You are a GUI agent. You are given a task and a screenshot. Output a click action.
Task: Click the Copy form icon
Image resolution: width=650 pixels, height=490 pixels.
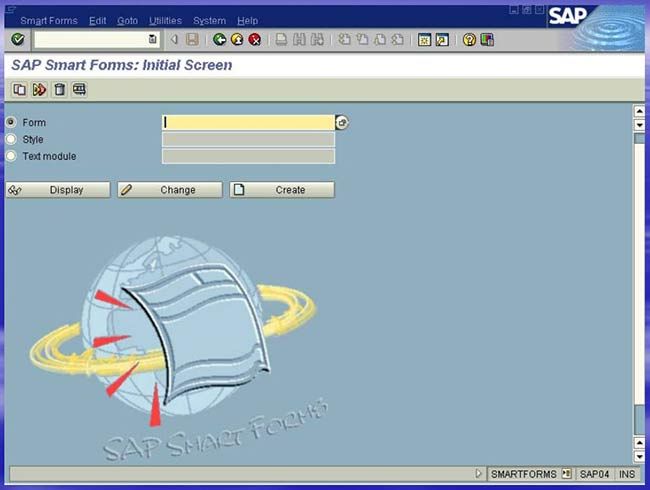tap(19, 89)
